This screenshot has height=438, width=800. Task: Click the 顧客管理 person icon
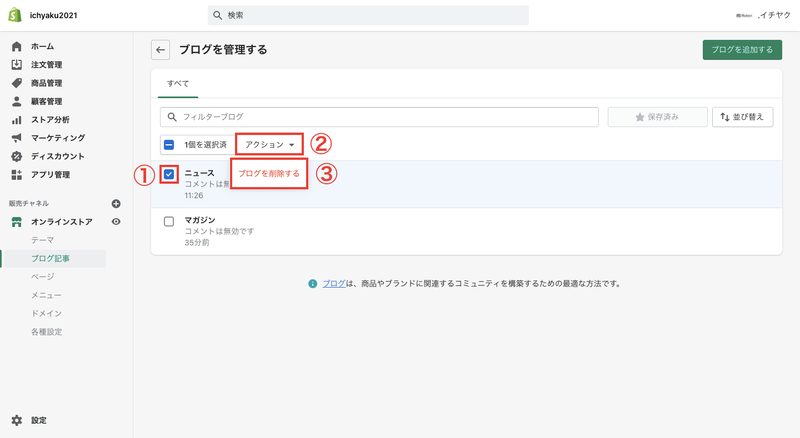(x=16, y=101)
